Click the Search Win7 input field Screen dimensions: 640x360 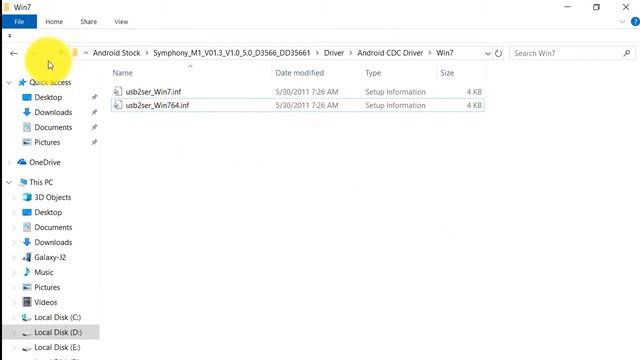coord(567,53)
